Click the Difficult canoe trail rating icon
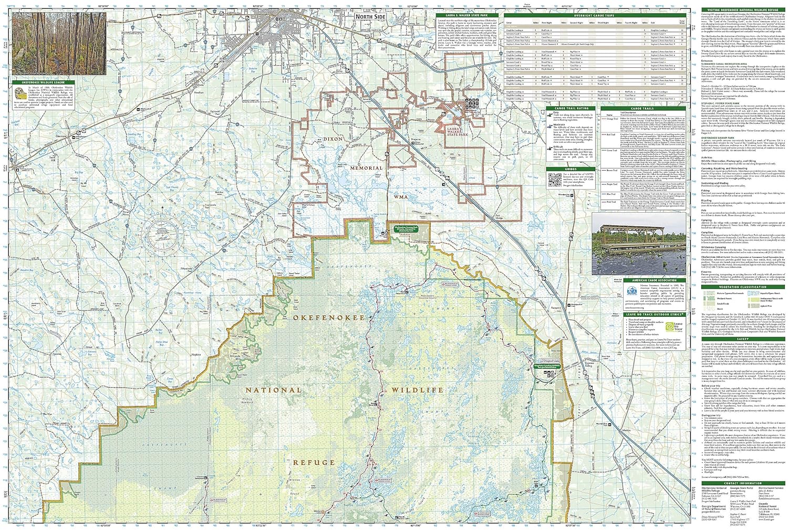 [x=549, y=149]
